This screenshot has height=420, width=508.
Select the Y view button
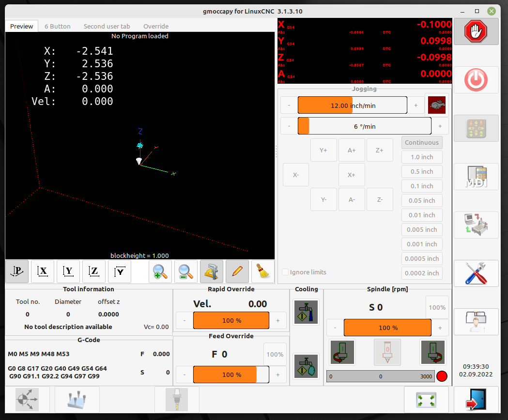(x=68, y=271)
